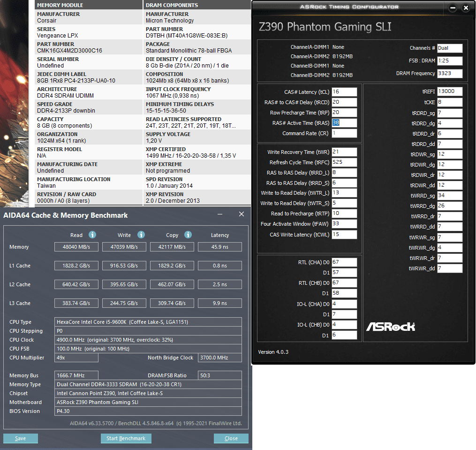
Task: Click the Memory Read result 48040 MB/s
Action: point(76,247)
